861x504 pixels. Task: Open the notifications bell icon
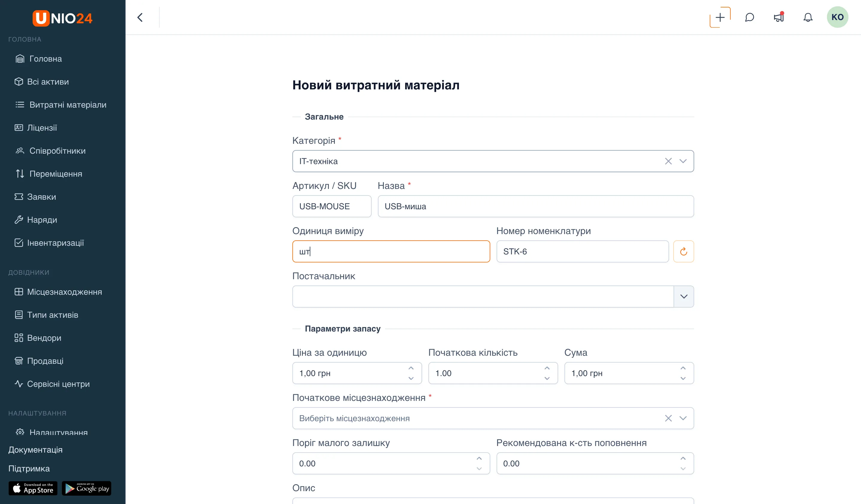(x=808, y=17)
